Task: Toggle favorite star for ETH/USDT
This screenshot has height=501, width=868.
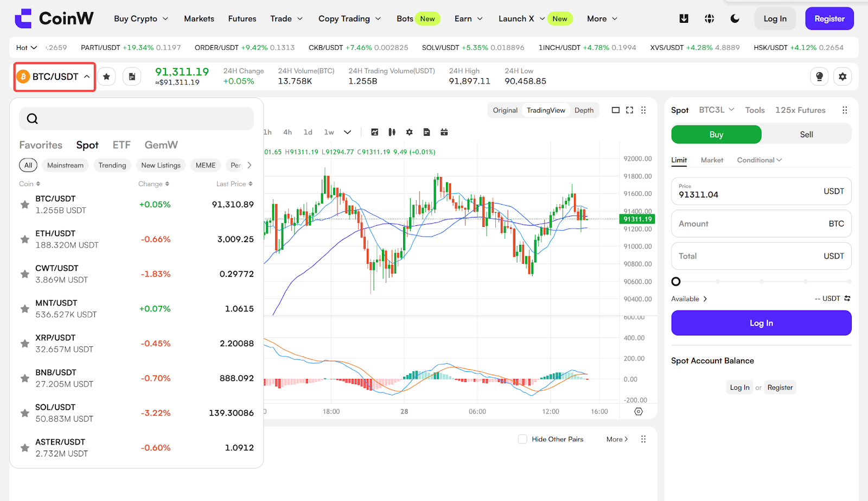Action: 24,239
